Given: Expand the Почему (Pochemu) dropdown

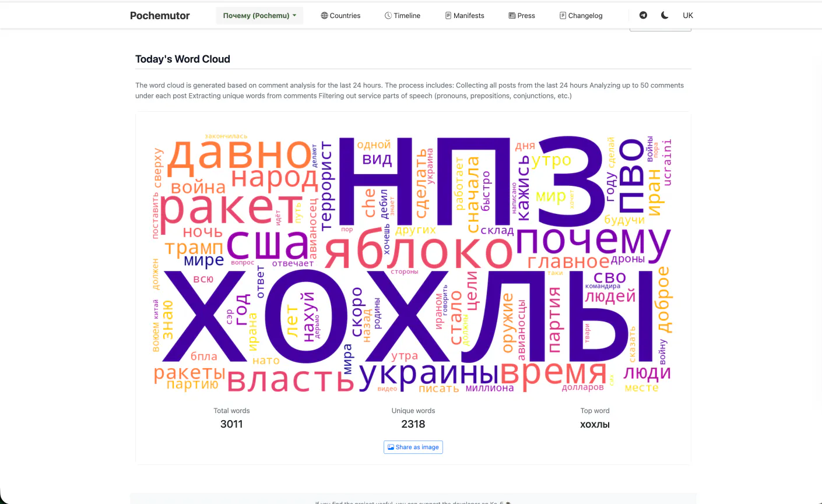Looking at the screenshot, I should [259, 16].
